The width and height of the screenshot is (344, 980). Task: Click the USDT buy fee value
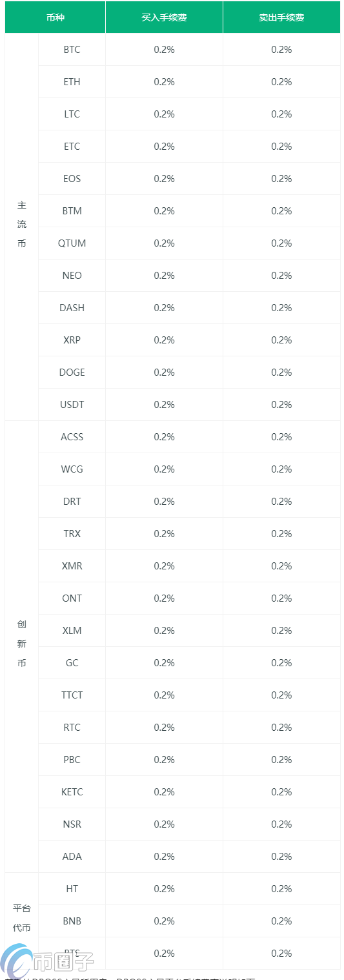pyautogui.click(x=165, y=405)
